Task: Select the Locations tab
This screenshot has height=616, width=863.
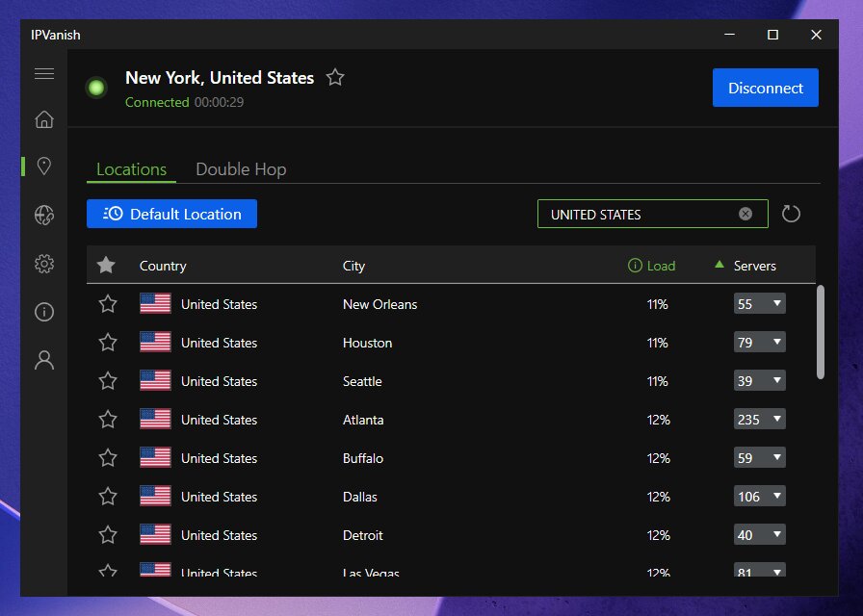Action: 132,169
